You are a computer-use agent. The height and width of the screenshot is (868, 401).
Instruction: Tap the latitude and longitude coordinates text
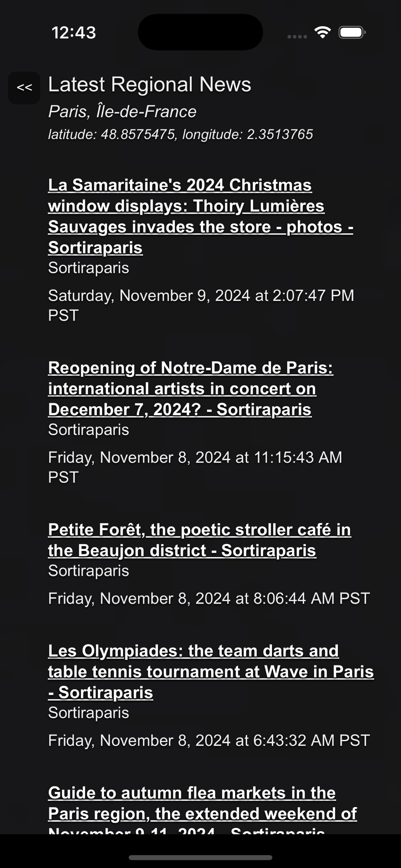pyautogui.click(x=181, y=134)
